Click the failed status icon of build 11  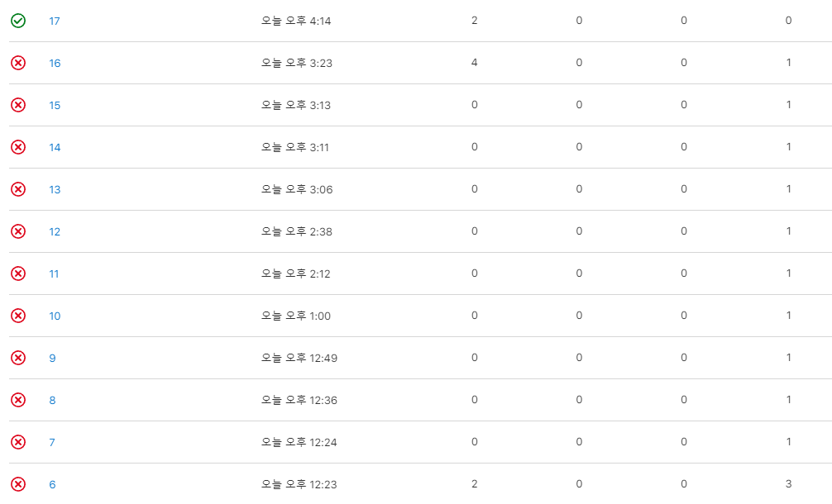[x=18, y=273]
